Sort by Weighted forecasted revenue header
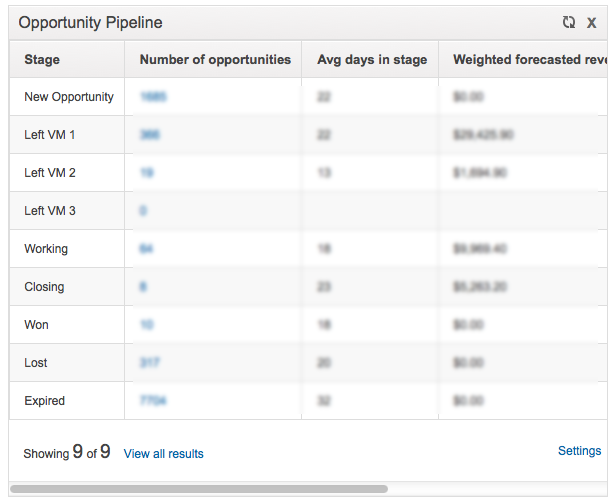 [530, 59]
